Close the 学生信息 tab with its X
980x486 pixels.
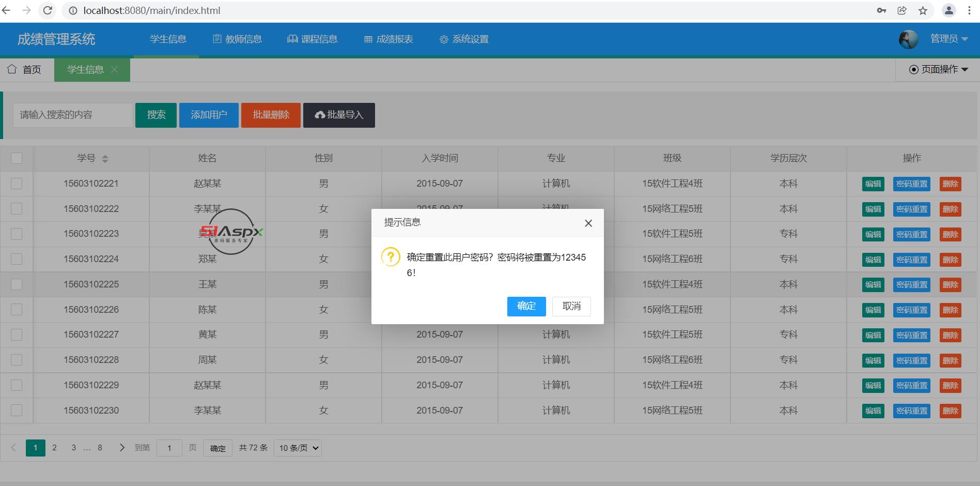[x=115, y=69]
